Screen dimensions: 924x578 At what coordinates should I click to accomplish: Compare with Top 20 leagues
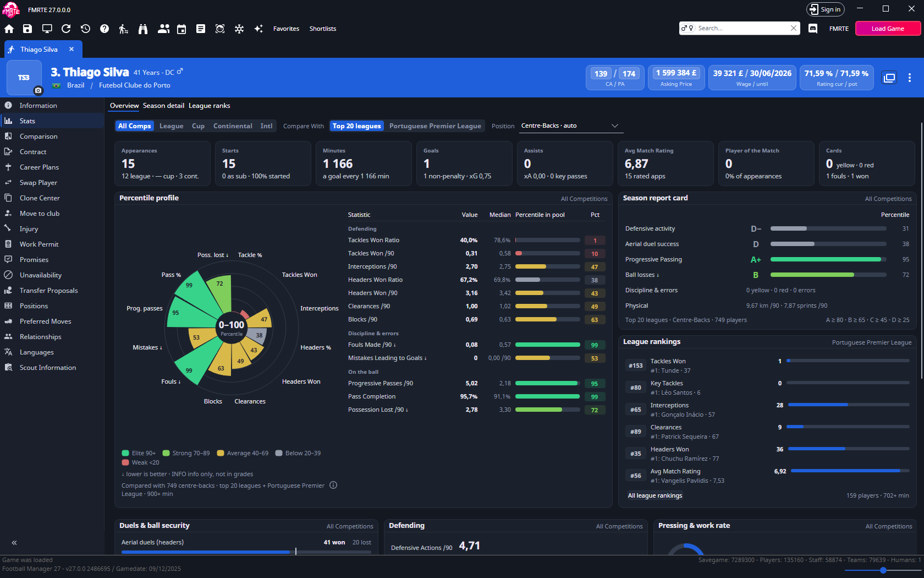[356, 126]
